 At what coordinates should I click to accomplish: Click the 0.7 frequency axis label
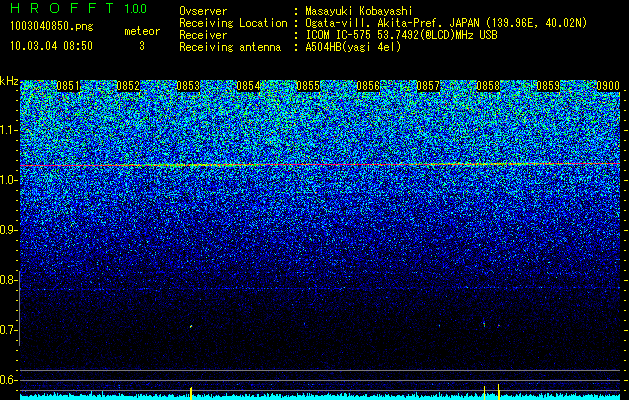(x=8, y=330)
